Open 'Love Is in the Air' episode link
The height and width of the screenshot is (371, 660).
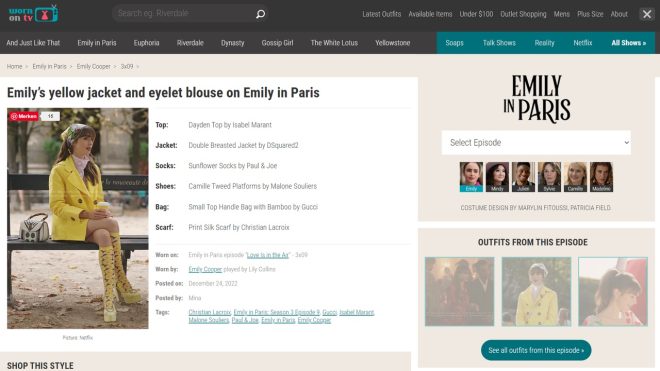click(x=268, y=255)
